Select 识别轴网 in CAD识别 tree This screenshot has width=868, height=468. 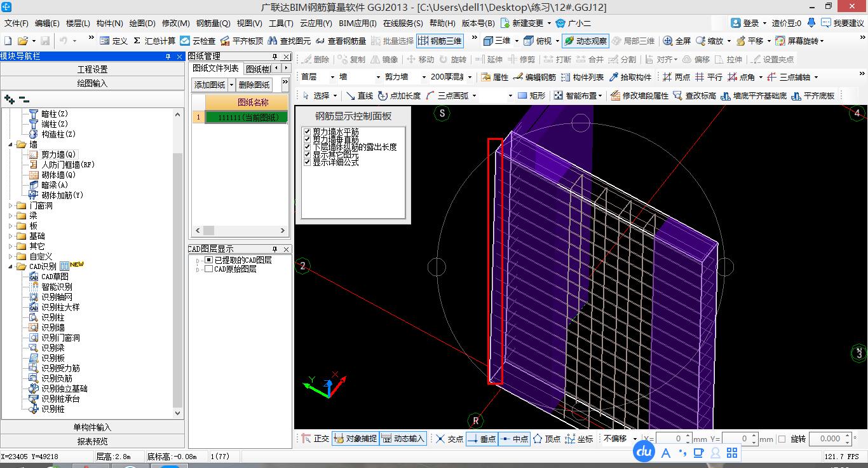pos(57,297)
